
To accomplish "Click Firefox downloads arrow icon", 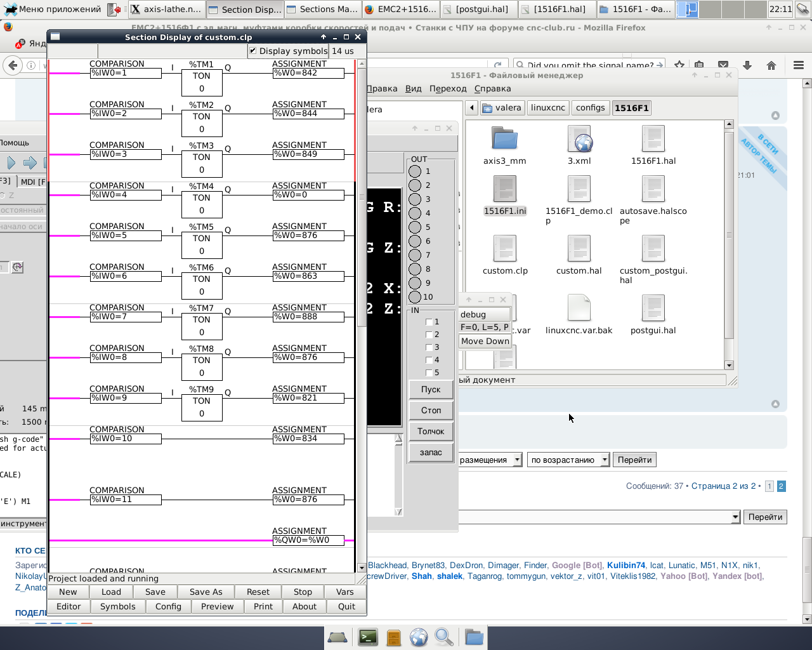I will pyautogui.click(x=747, y=65).
